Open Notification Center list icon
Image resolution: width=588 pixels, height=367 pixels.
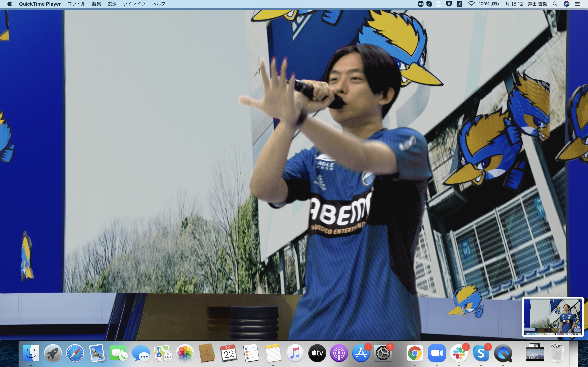pos(577,4)
